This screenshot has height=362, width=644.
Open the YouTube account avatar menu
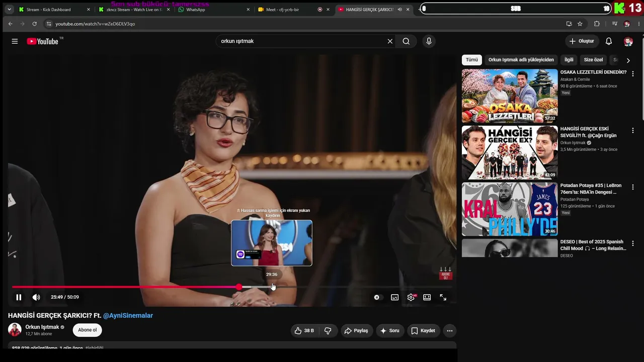(x=628, y=41)
